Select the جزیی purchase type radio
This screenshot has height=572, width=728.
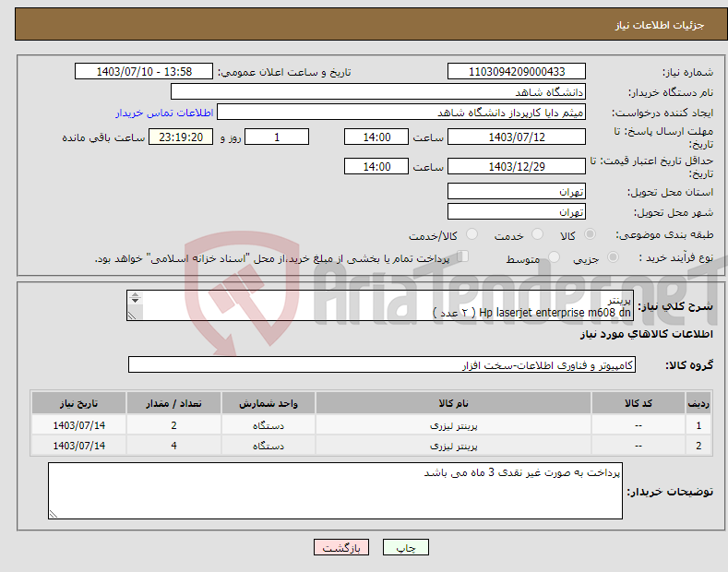coord(613,256)
